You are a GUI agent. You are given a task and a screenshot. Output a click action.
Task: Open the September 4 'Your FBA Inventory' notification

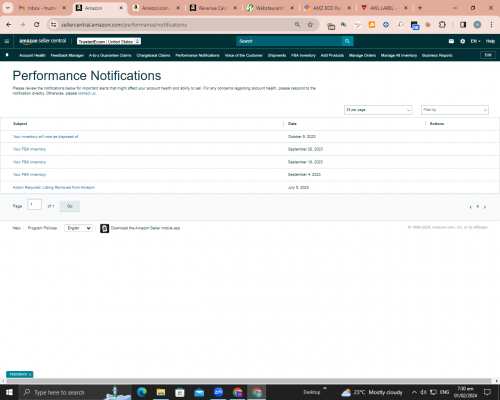point(29,175)
